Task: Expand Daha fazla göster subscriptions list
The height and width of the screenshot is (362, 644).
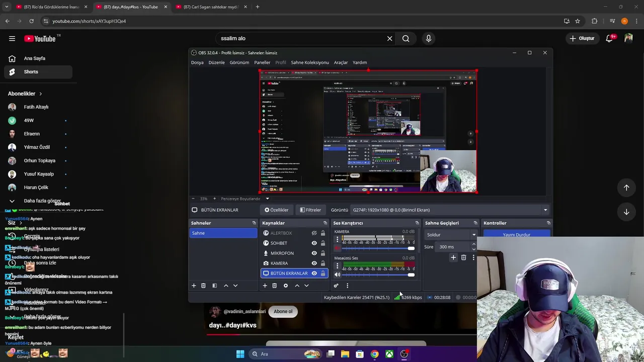Action: click(x=36, y=201)
